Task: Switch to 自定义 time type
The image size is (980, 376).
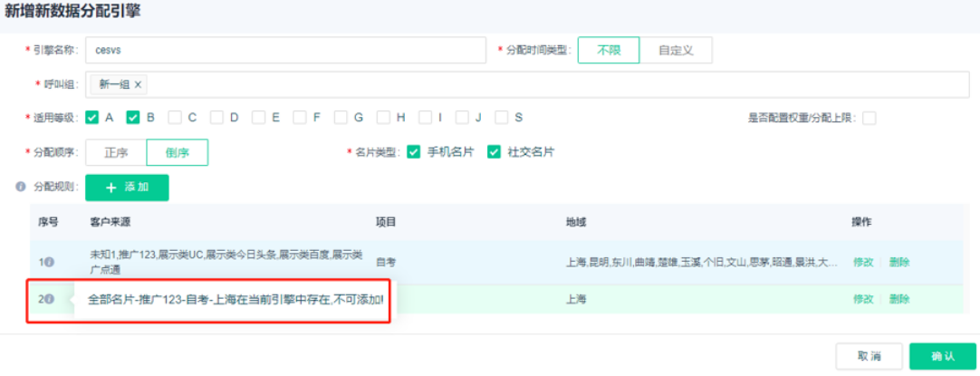Action: (x=676, y=50)
